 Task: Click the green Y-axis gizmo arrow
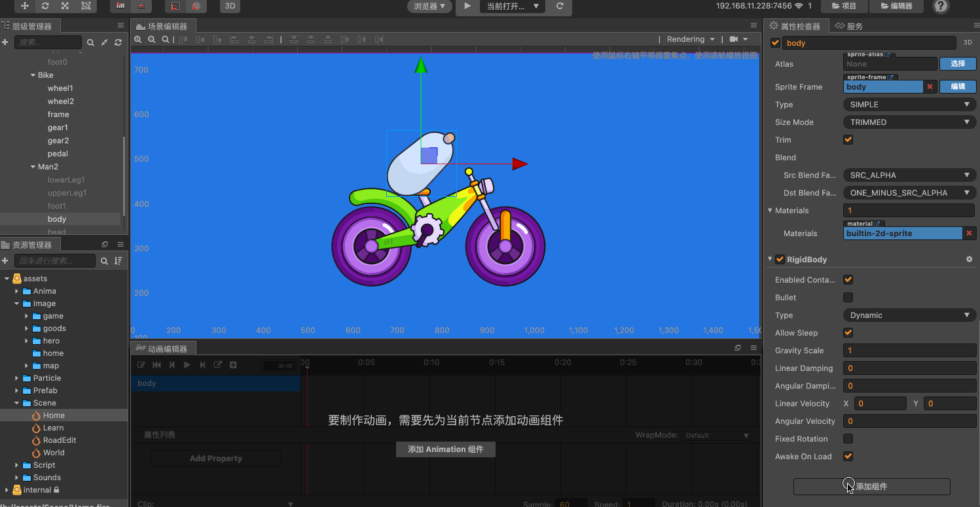click(x=421, y=65)
